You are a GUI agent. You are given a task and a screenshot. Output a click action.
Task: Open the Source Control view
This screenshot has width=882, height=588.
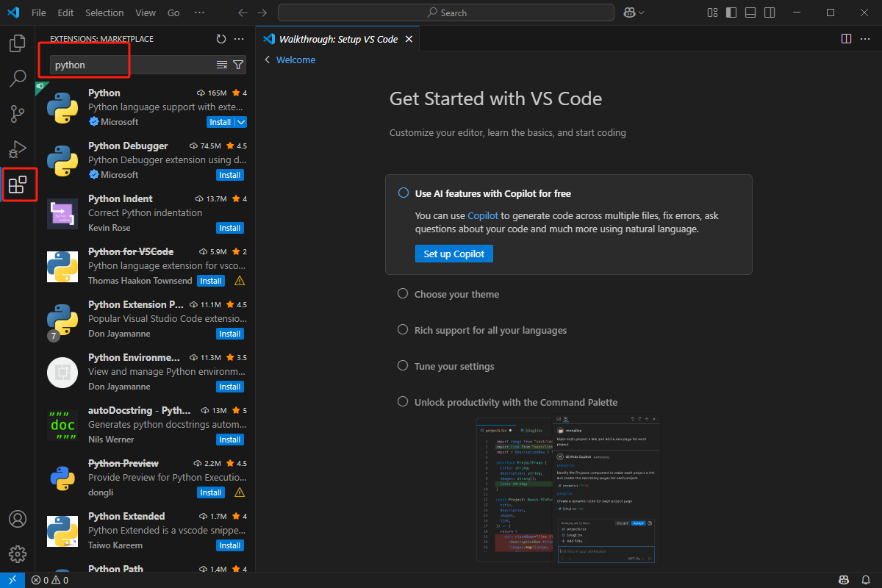coord(18,114)
